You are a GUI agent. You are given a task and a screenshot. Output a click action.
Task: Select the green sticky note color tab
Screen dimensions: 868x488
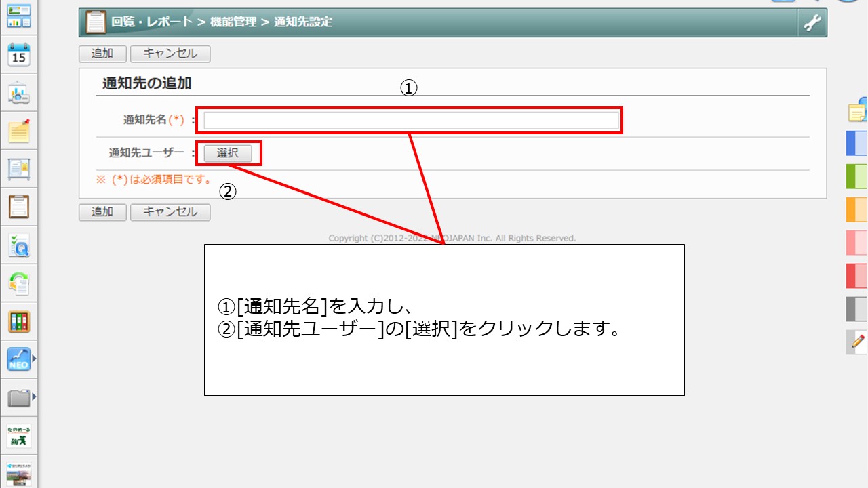857,176
